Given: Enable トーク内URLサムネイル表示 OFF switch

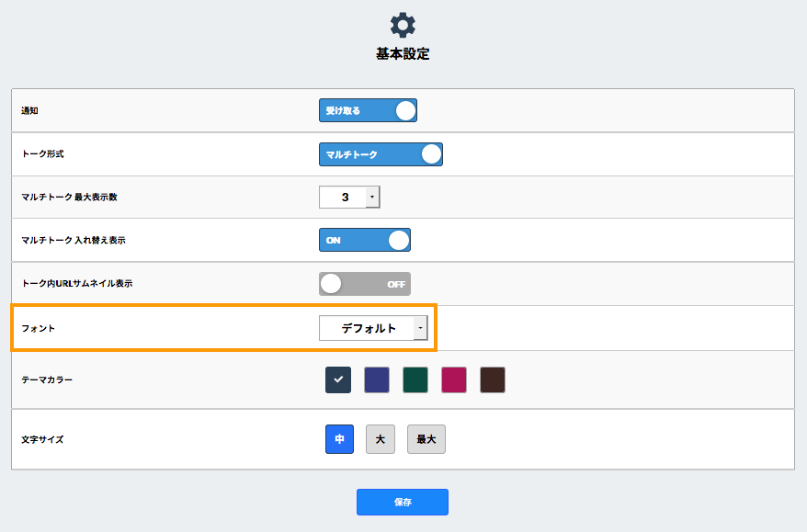Looking at the screenshot, I should 364,284.
